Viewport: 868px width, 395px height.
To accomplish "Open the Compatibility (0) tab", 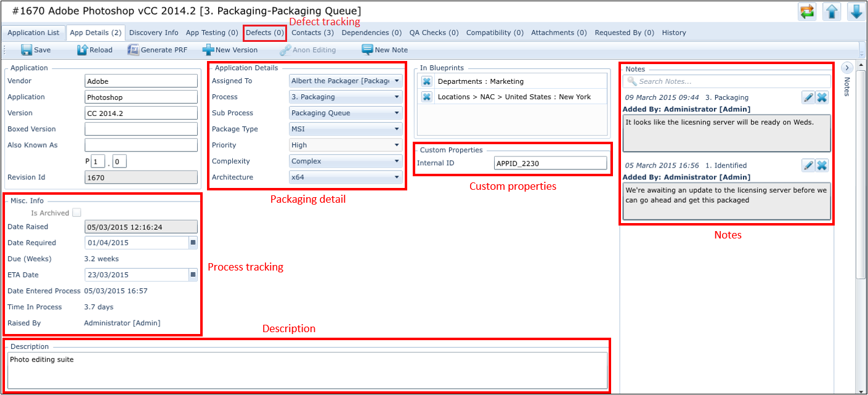I will click(495, 33).
